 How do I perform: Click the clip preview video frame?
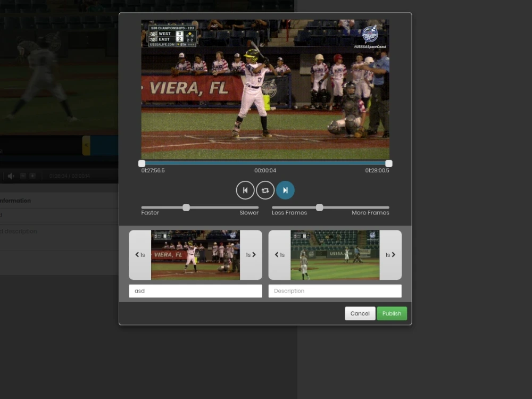click(265, 89)
